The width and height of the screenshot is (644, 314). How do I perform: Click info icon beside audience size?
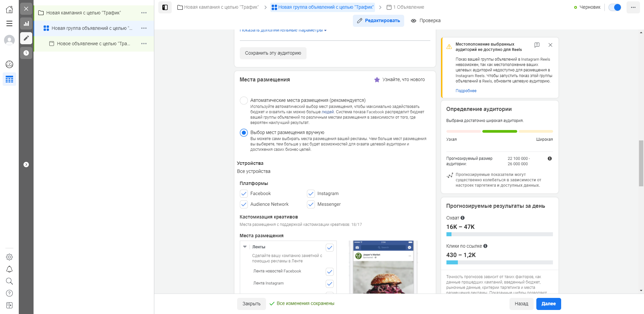[x=550, y=159]
